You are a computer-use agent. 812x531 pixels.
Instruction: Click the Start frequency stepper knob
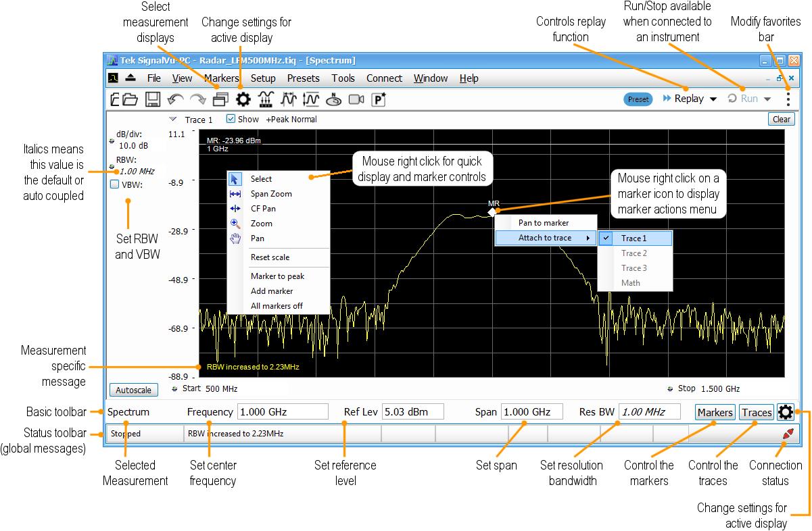(176, 389)
